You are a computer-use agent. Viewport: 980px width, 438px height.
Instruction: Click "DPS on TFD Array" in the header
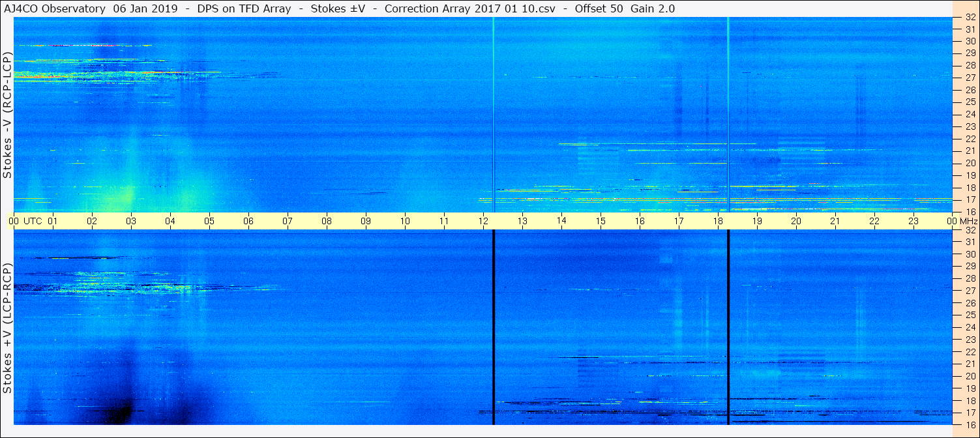245,8
